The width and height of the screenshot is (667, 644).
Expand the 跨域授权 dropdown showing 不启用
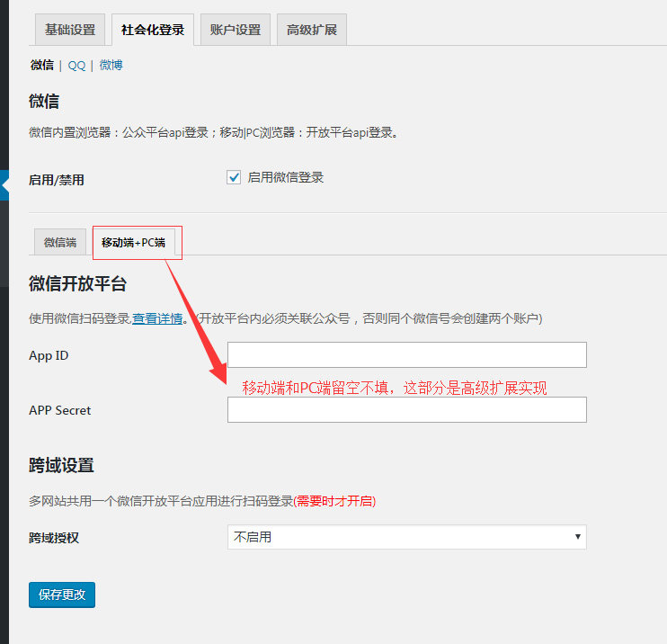[406, 537]
